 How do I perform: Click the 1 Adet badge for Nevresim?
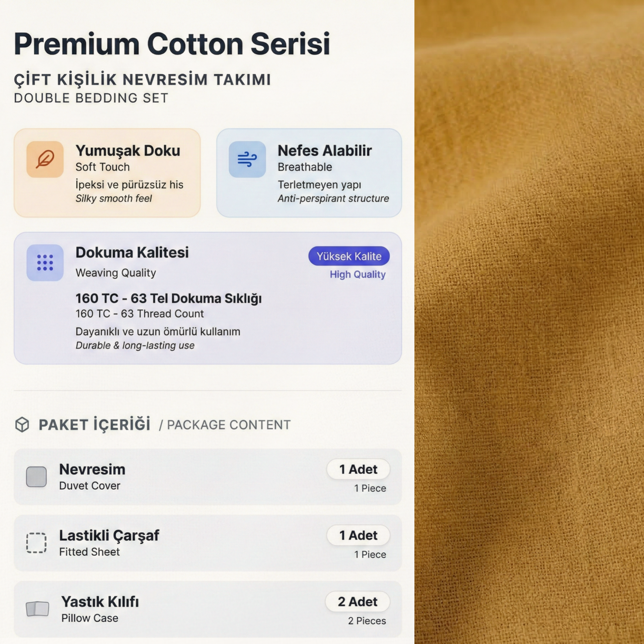tap(358, 469)
